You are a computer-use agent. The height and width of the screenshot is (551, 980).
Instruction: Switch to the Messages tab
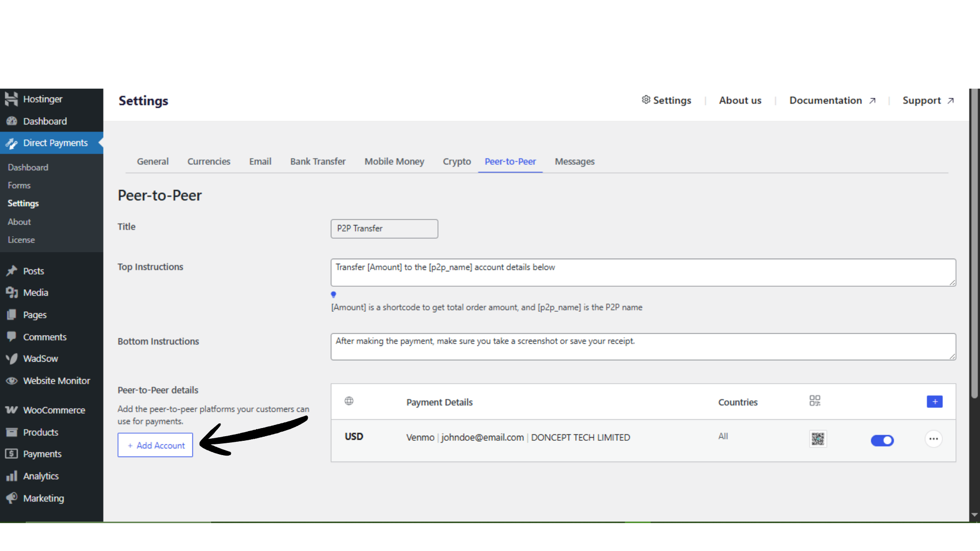click(x=575, y=161)
